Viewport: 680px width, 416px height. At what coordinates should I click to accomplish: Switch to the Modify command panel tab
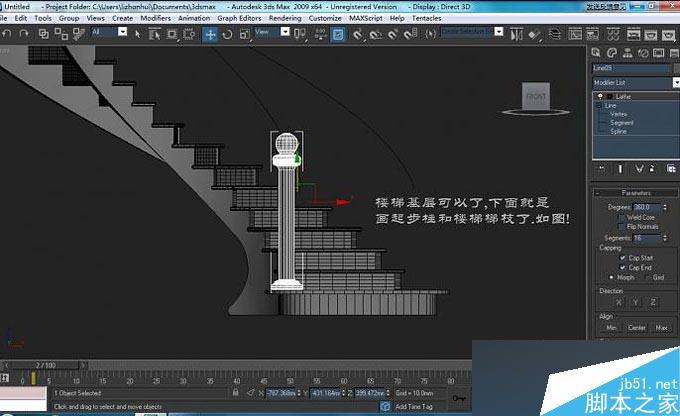coord(611,53)
